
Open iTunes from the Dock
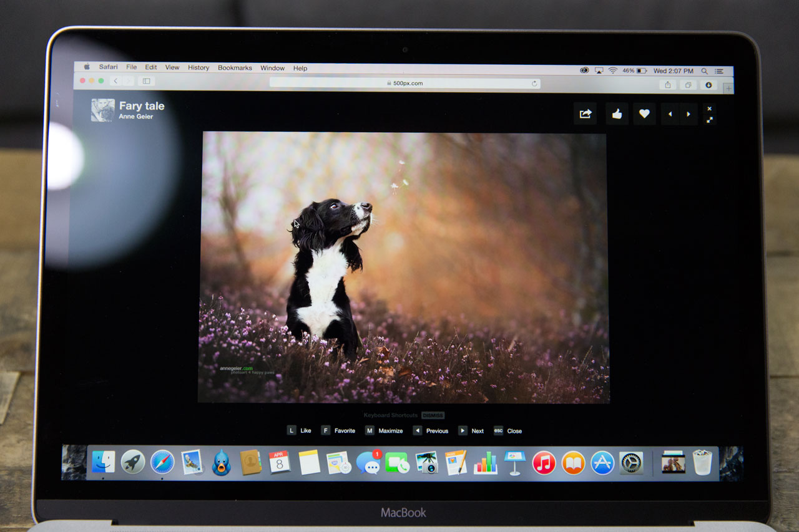(544, 463)
